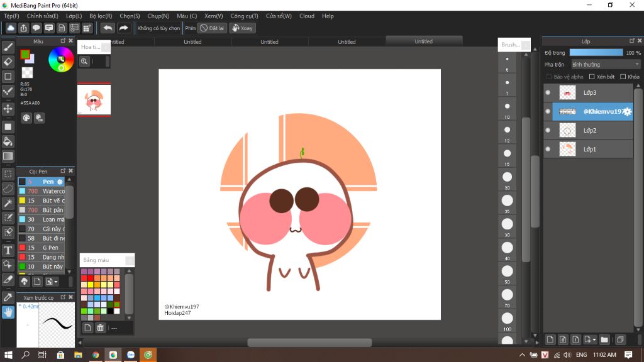Open Chrome from the taskbar
The height and width of the screenshot is (362, 644).
click(96, 354)
